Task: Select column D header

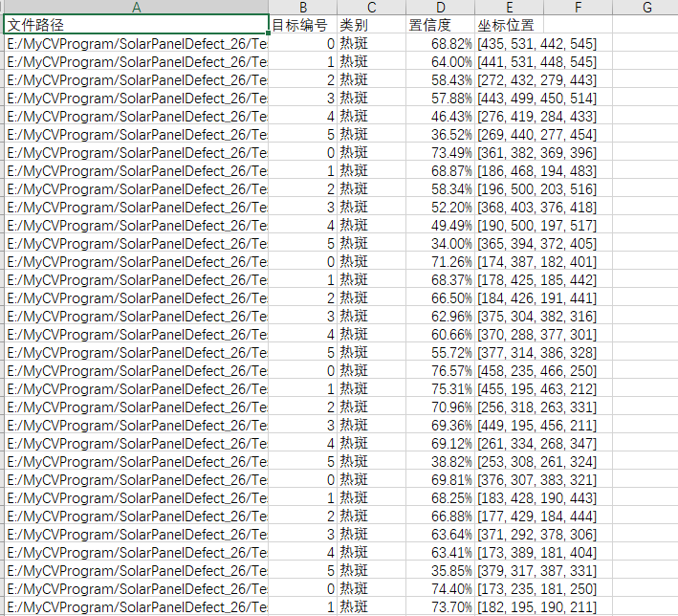Action: coord(440,7)
